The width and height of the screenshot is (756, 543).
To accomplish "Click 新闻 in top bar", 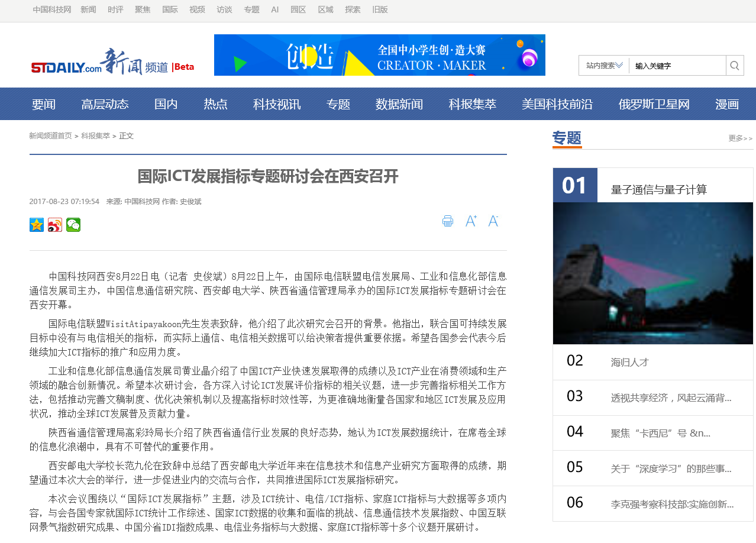I will tap(88, 9).
